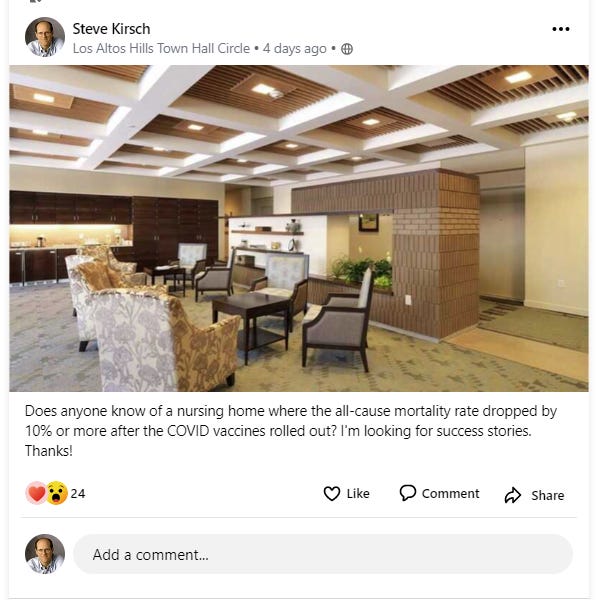Open the three-dot post options menu
This screenshot has height=600, width=596.
pyautogui.click(x=560, y=29)
